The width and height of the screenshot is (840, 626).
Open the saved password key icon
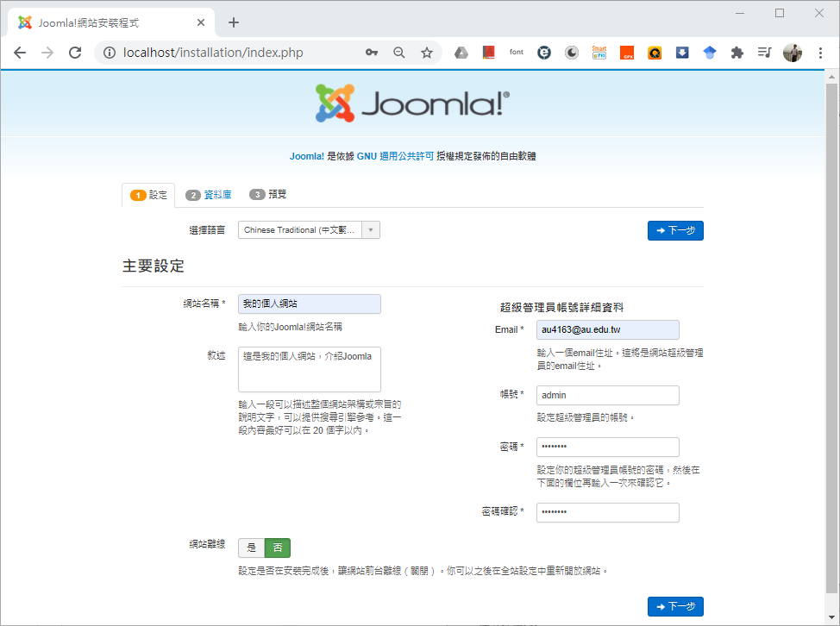tap(371, 53)
